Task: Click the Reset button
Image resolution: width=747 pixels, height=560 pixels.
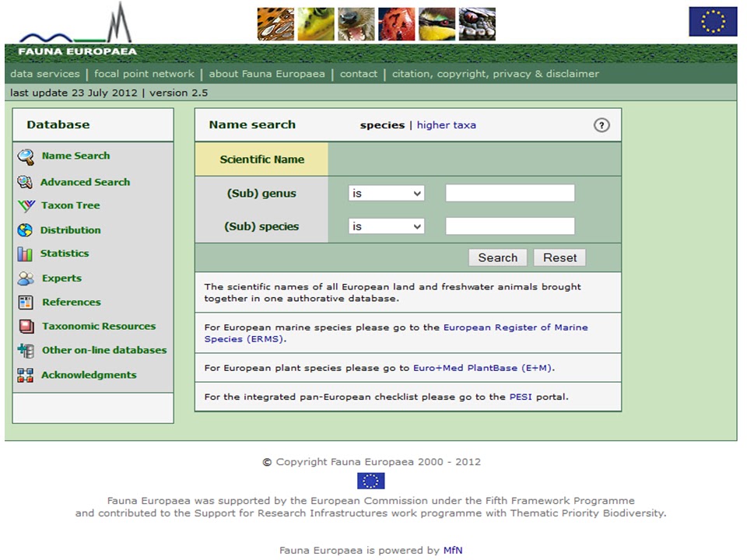Action: [x=559, y=257]
